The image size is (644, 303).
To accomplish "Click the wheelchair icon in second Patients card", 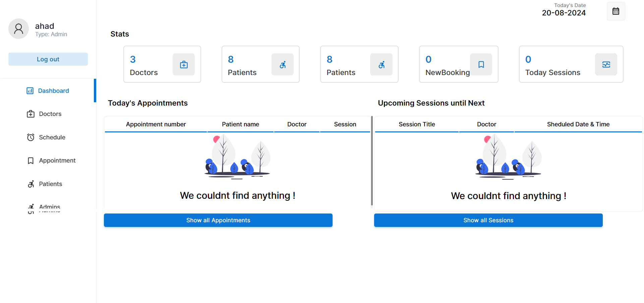I will point(381,64).
